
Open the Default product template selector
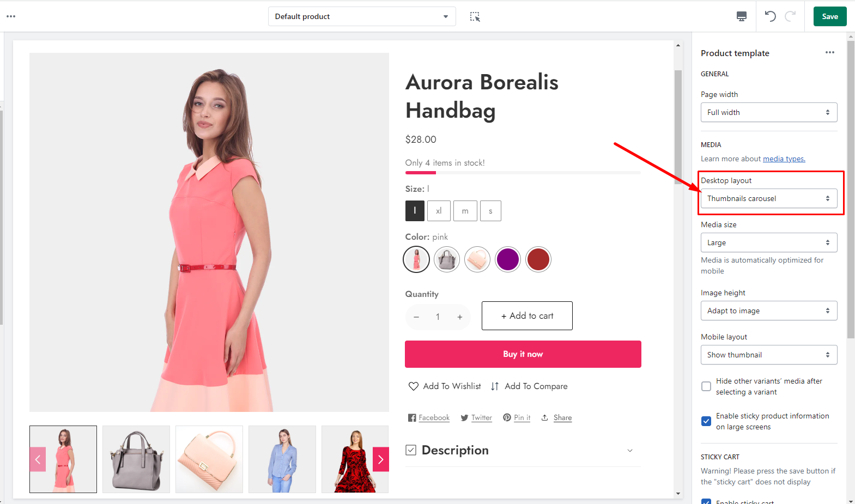click(362, 16)
